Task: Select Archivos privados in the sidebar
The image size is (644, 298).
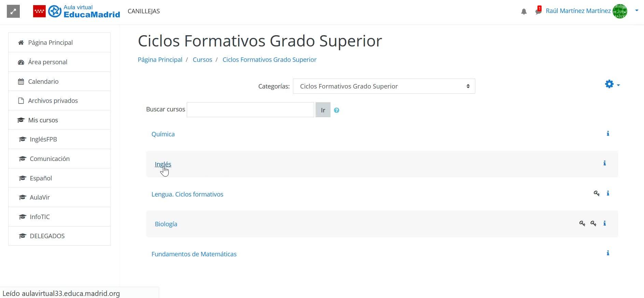Action: point(59,101)
